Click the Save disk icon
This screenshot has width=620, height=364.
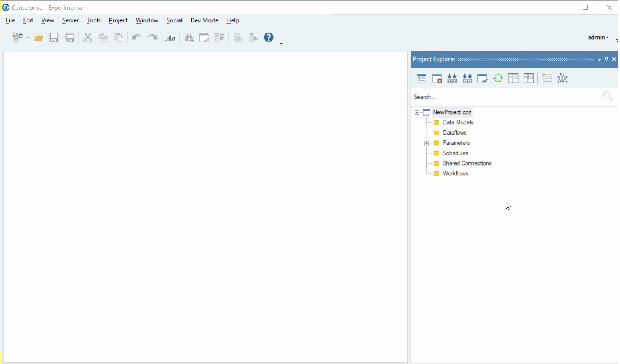point(54,38)
